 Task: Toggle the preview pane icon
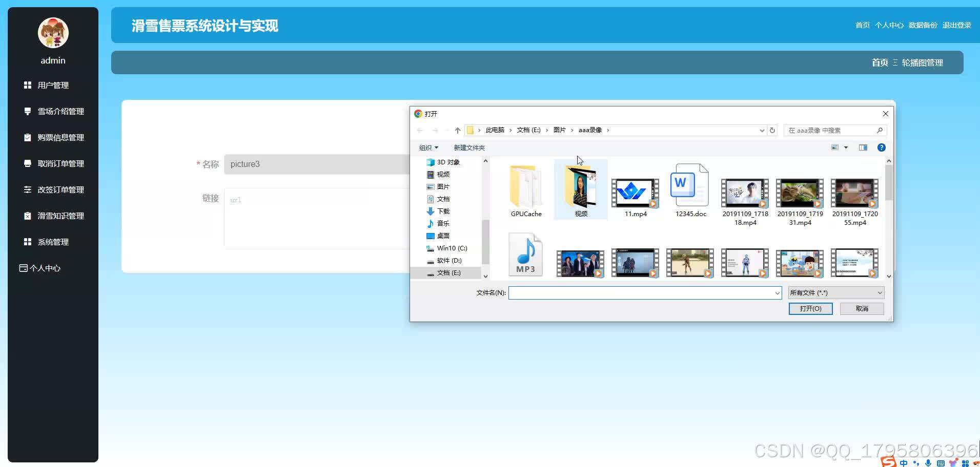(863, 147)
